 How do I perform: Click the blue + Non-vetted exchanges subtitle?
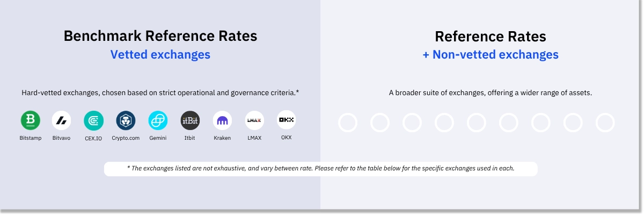point(491,54)
